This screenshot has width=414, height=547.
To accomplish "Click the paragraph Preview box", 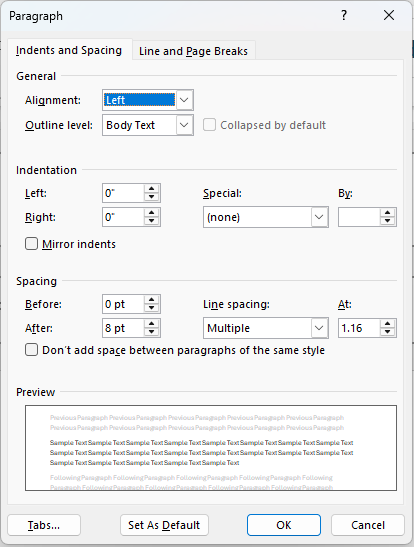I will [211, 448].
